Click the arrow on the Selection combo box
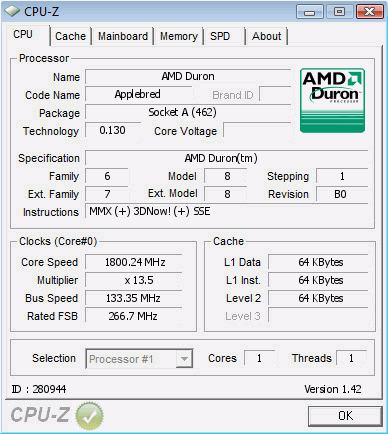Screen dimensions: 388x434 [184, 359]
